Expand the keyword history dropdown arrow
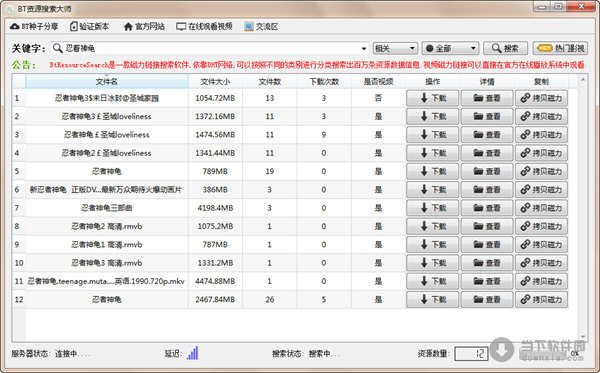The image size is (600, 373). (x=364, y=49)
